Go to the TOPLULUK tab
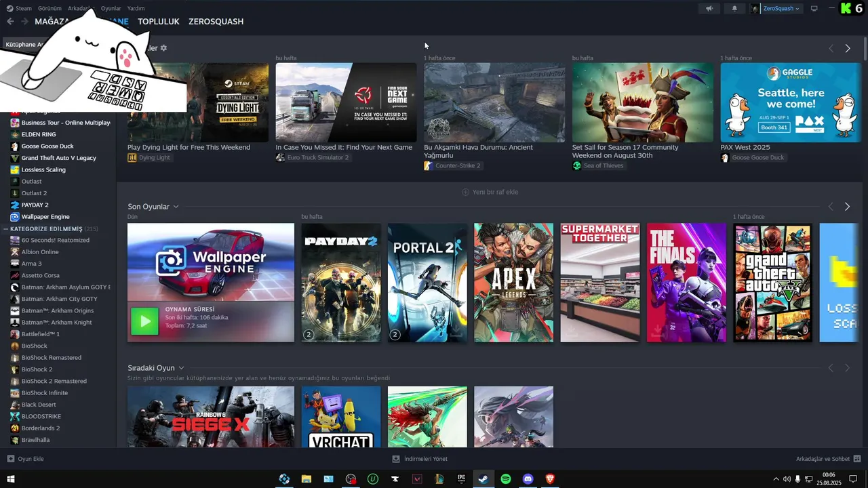This screenshot has height=488, width=868. tap(159, 22)
